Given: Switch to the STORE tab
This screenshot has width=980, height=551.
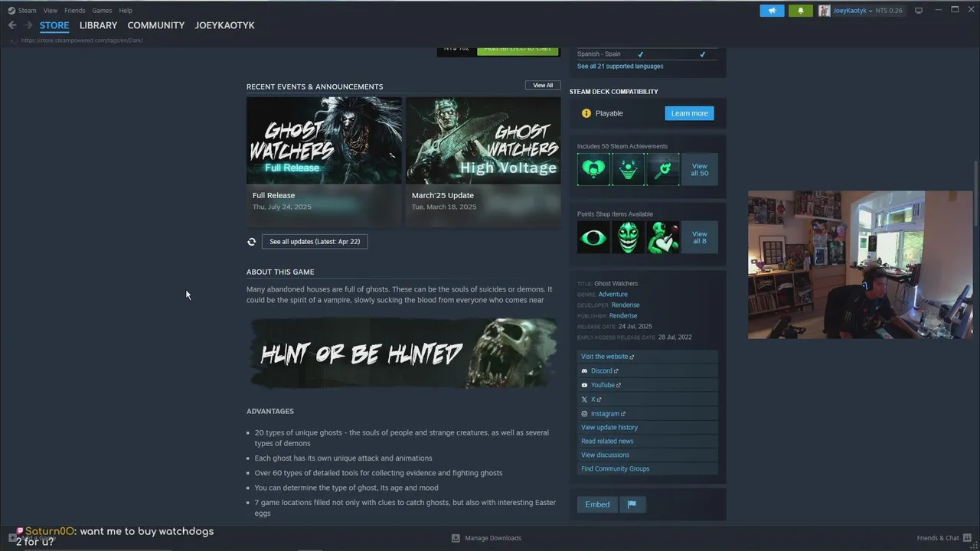Looking at the screenshot, I should 54,25.
